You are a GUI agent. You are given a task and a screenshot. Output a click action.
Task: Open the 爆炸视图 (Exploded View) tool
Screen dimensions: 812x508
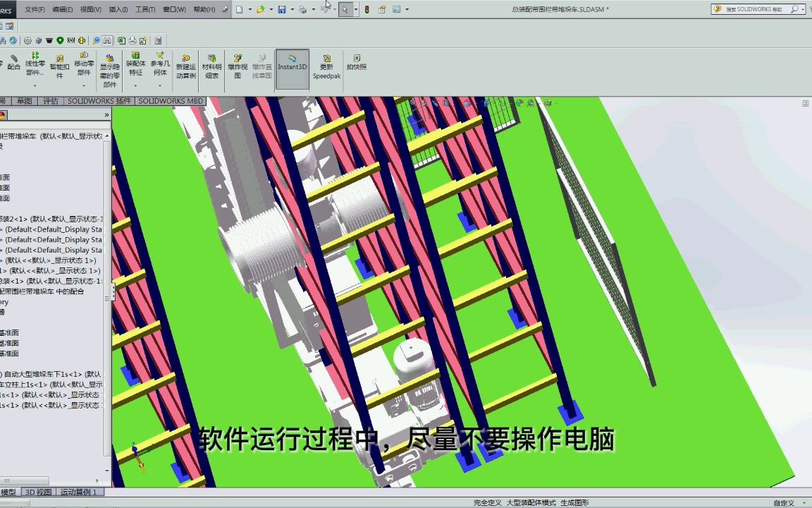pyautogui.click(x=236, y=65)
